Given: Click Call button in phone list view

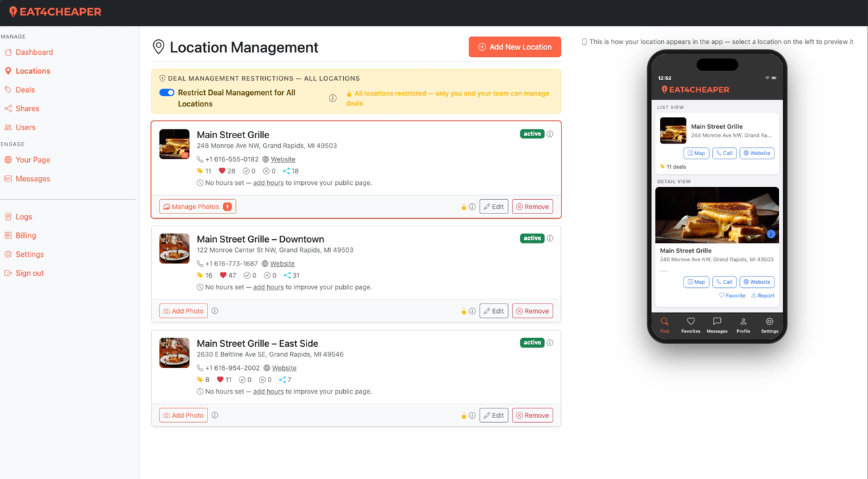Looking at the screenshot, I should (724, 153).
